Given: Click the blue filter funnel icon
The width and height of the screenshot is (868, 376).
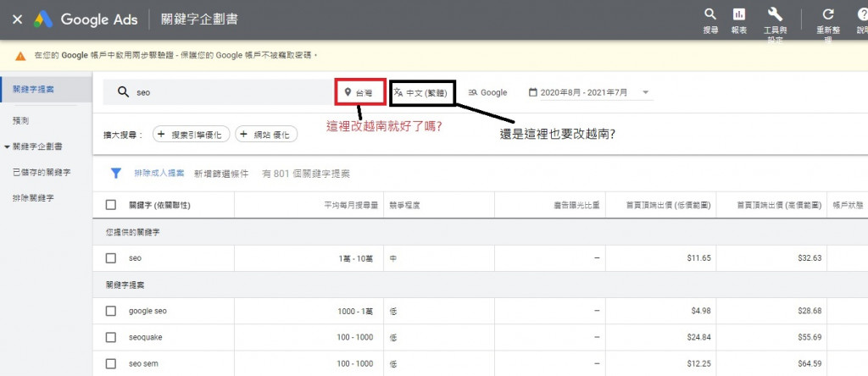Looking at the screenshot, I should coord(115,174).
